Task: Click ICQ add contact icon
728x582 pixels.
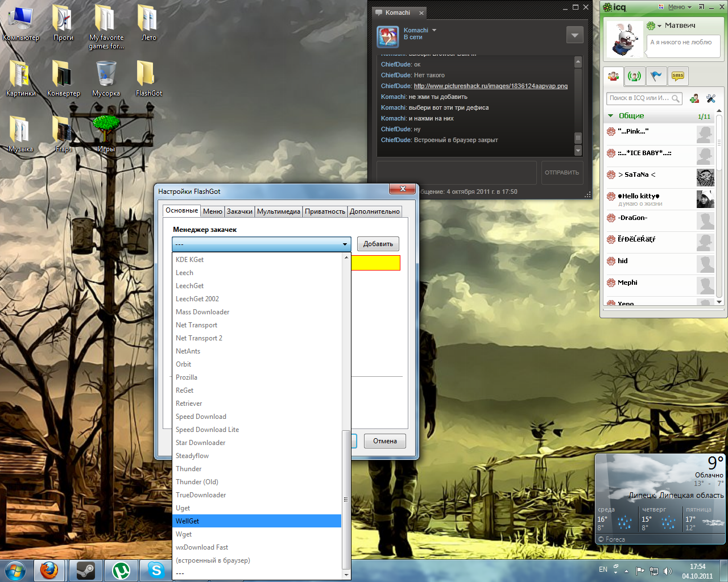Action: (694, 98)
